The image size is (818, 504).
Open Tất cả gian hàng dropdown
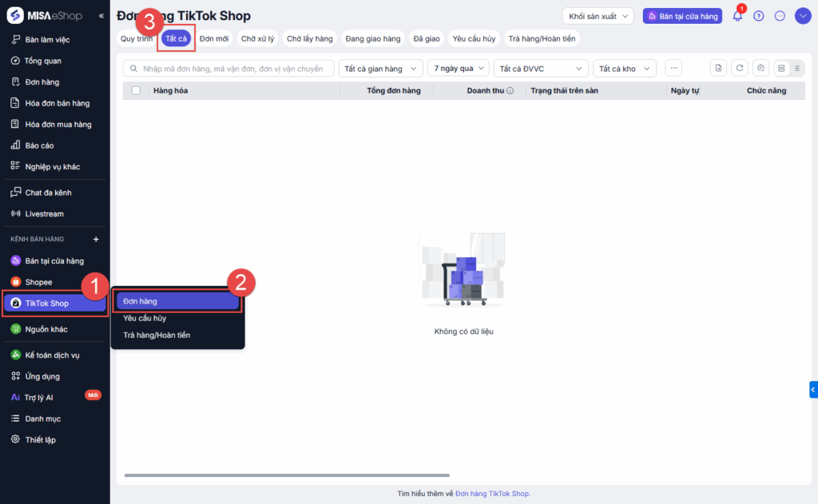(x=380, y=69)
